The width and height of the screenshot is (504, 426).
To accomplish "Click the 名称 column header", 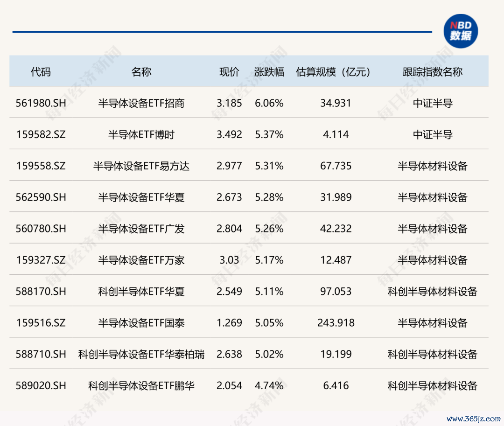I will pos(141,72).
